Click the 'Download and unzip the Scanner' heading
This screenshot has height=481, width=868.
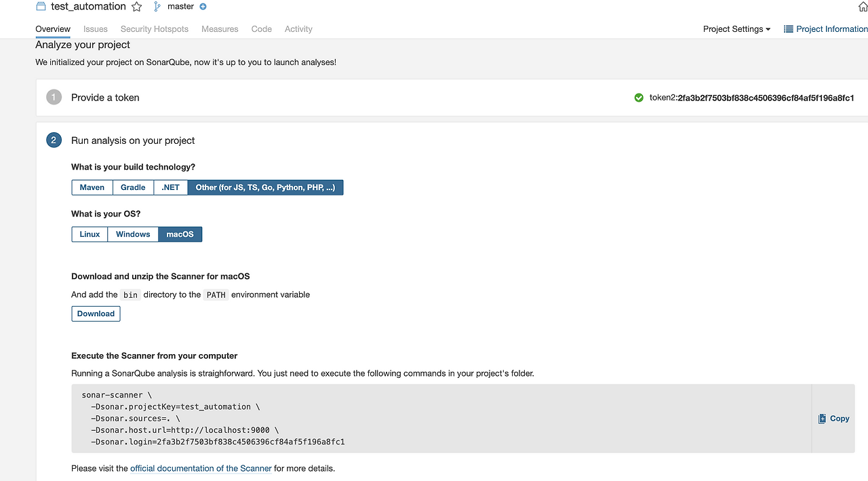click(x=161, y=276)
